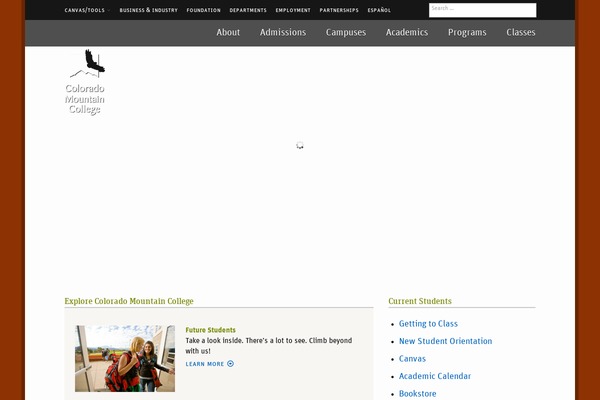The height and width of the screenshot is (400, 600).
Task: Click the Colorado Mountain College logo
Action: coord(85,82)
